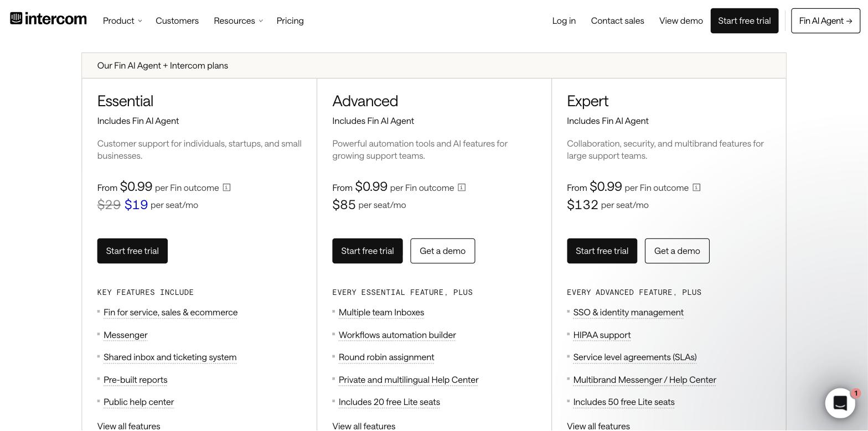Open Shared inbox and ticketing system feature
Image resolution: width=868 pixels, height=431 pixels.
click(170, 357)
